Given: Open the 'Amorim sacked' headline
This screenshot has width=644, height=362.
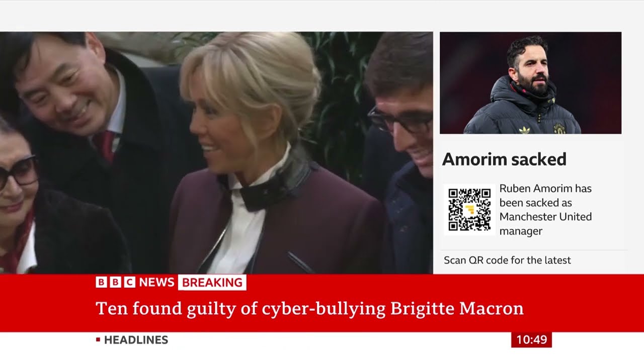Looking at the screenshot, I should (504, 159).
